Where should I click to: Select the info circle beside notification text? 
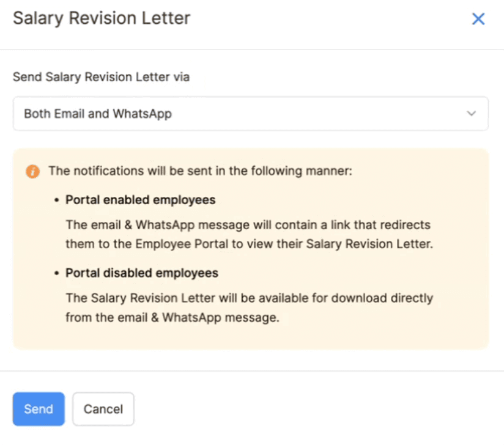click(32, 171)
